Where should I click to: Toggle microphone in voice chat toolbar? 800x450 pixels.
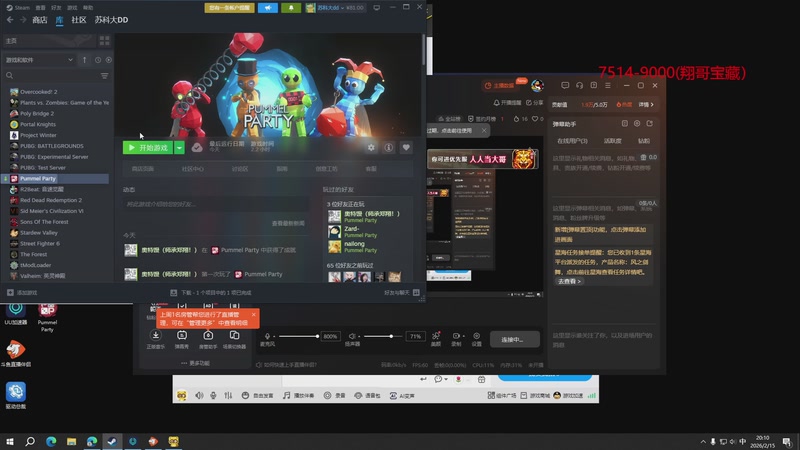[213, 395]
